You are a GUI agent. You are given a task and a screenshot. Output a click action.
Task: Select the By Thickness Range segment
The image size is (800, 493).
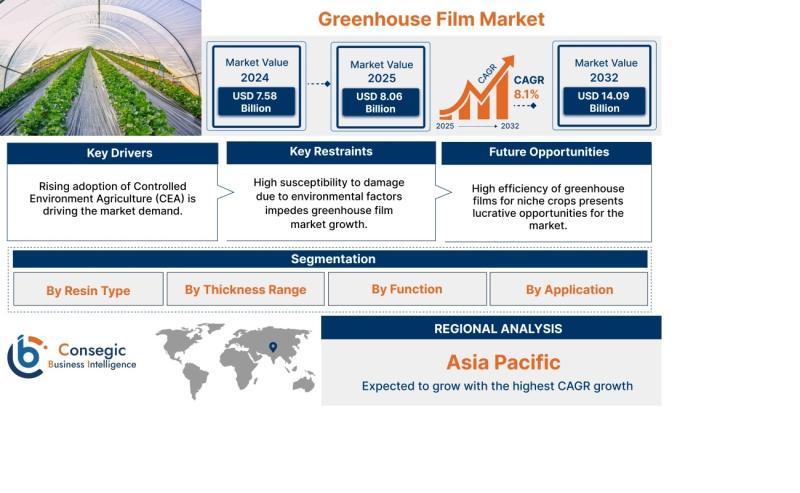click(x=245, y=289)
